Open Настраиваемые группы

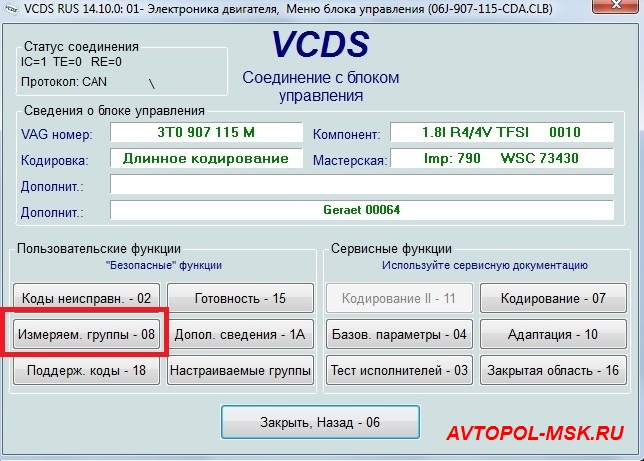[x=240, y=370]
